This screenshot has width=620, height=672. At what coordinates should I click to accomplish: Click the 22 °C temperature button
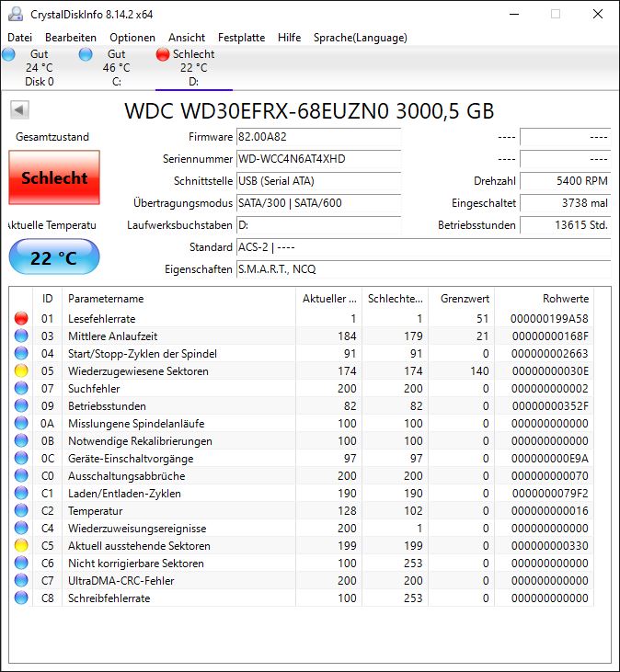(x=54, y=257)
